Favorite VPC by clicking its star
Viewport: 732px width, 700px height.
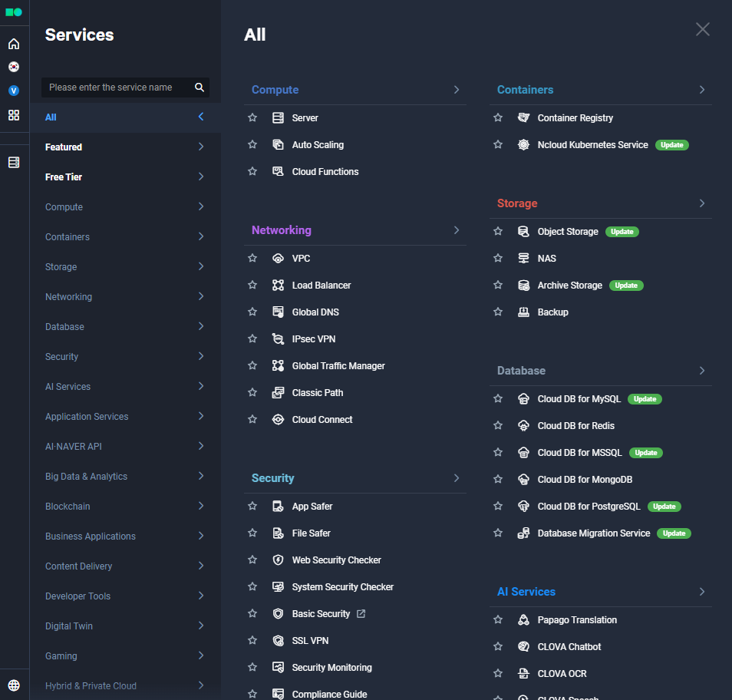click(x=252, y=258)
